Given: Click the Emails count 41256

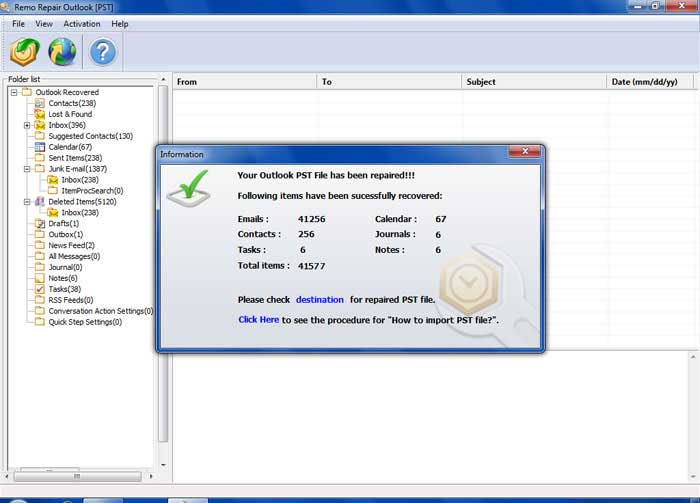Looking at the screenshot, I should (312, 219).
